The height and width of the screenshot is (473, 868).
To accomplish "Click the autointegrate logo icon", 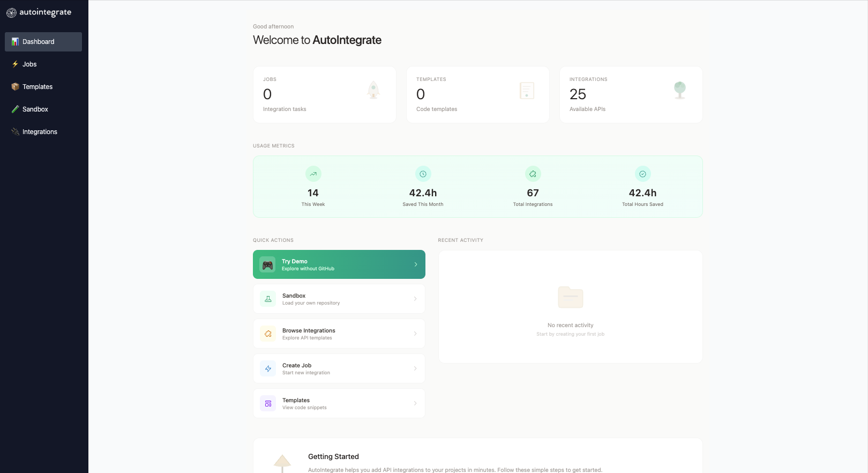I will [x=11, y=13].
